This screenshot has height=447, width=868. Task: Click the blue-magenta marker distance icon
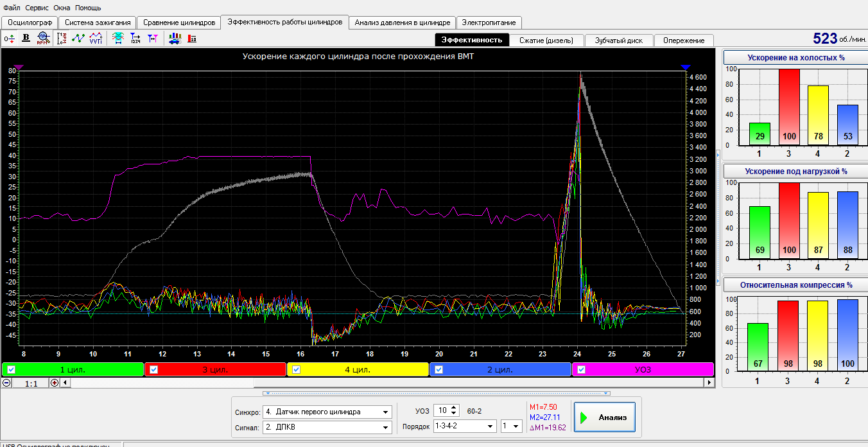152,39
